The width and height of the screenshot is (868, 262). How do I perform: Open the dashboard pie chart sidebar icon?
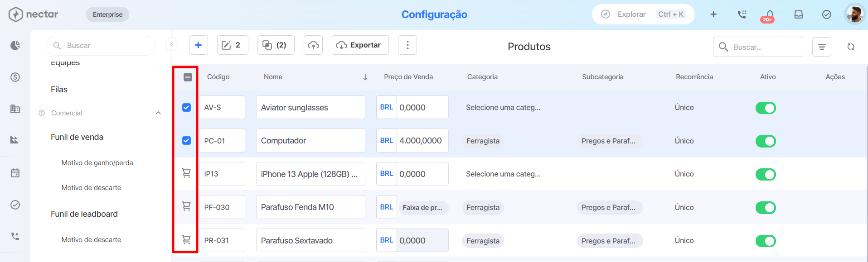[x=15, y=45]
